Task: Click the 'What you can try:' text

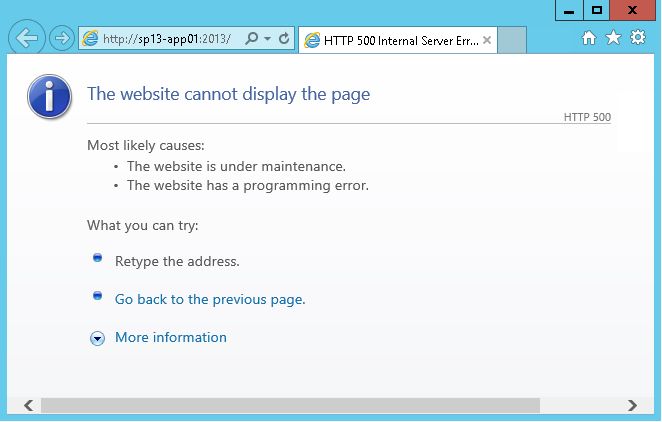Action: (x=143, y=225)
